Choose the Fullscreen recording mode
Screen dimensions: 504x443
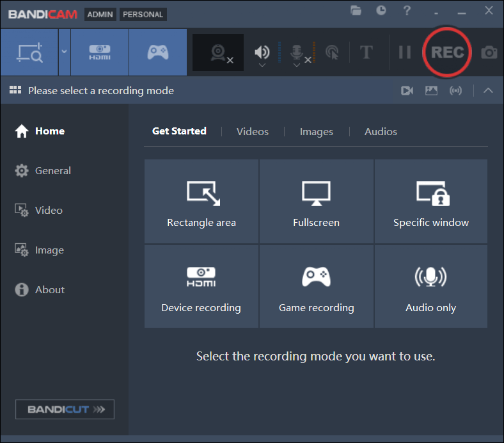tap(317, 201)
